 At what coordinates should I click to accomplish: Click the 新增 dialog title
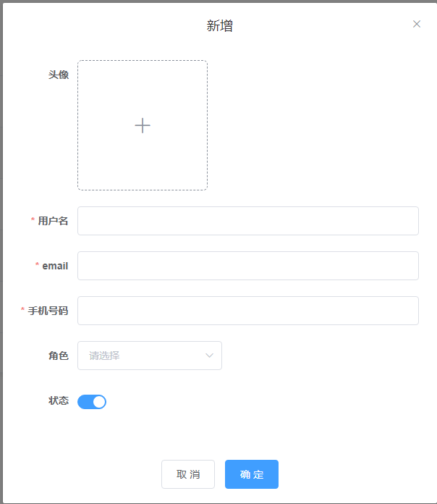click(220, 26)
